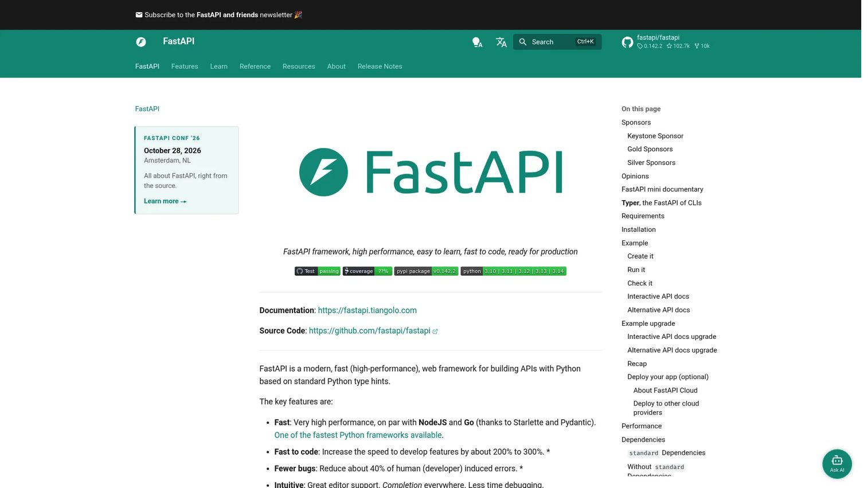Focus the Search input field

click(557, 42)
